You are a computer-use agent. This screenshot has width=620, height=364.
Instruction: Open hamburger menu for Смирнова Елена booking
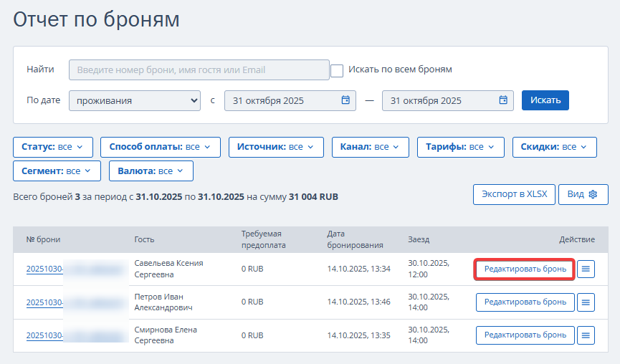[x=586, y=335]
